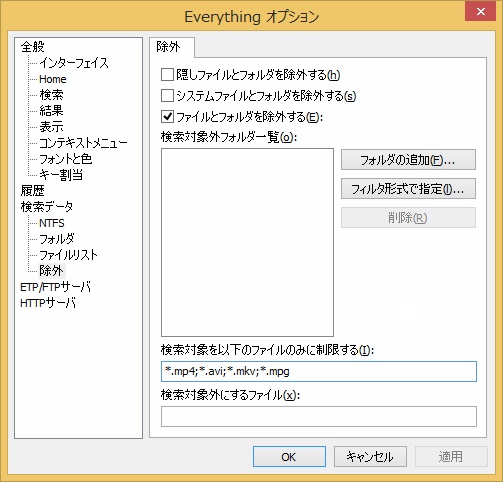Select 表示 tree item
The image size is (503, 482).
click(51, 127)
